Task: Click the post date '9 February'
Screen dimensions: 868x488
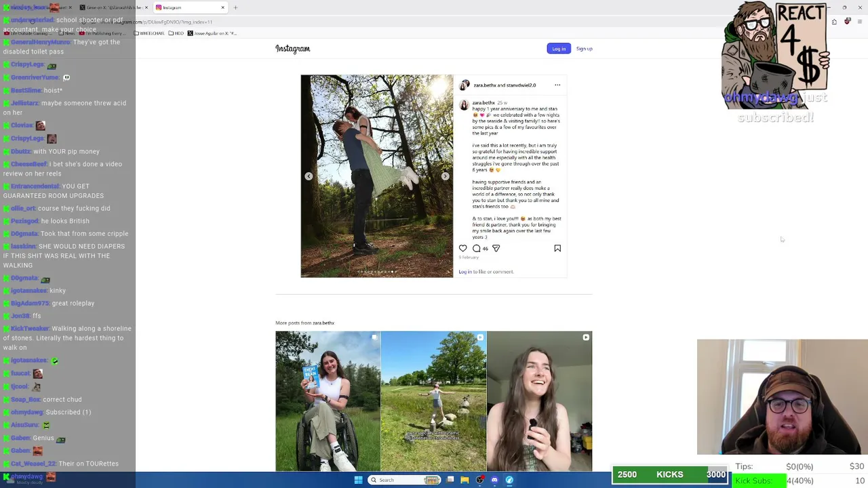Action: point(469,258)
